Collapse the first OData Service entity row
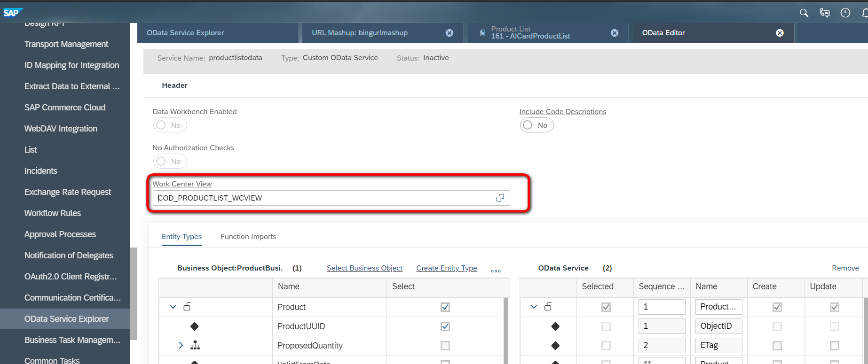 [534, 307]
